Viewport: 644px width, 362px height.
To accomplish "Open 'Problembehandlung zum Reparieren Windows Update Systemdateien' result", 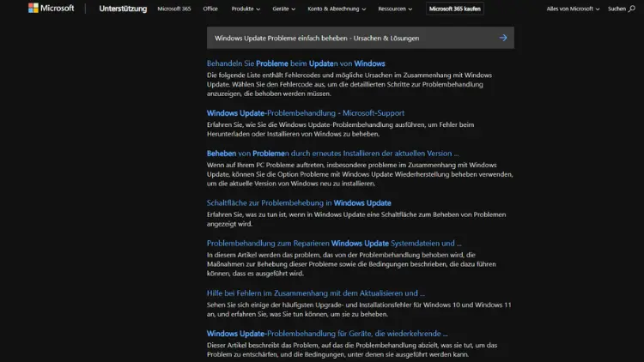I will coord(334,243).
